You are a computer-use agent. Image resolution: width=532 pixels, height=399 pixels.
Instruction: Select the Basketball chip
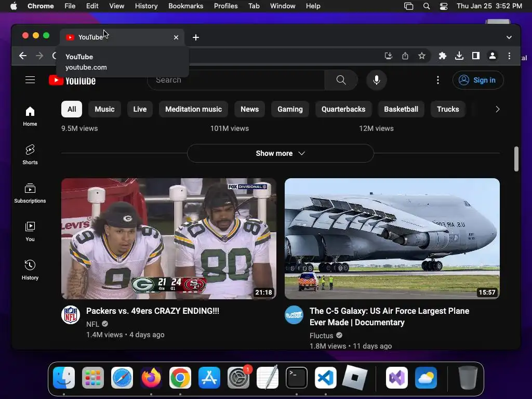tap(401, 109)
